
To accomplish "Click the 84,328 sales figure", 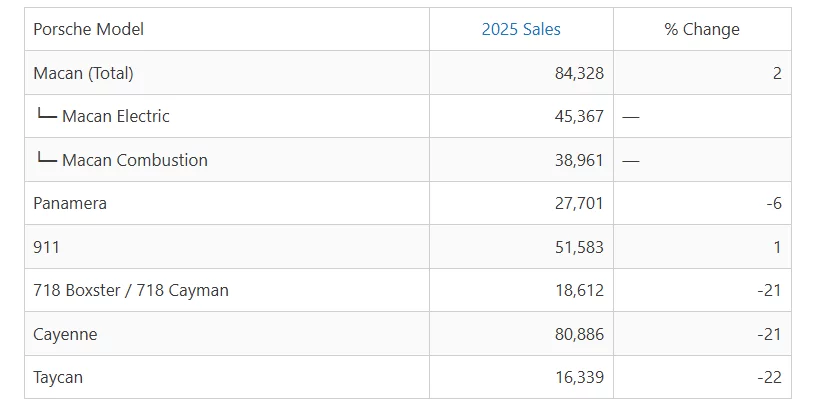I will click(x=579, y=73).
